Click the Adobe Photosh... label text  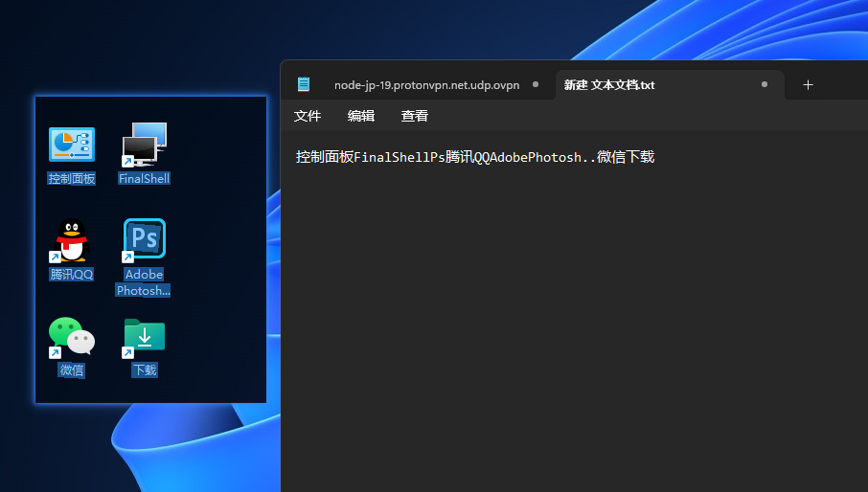[144, 282]
